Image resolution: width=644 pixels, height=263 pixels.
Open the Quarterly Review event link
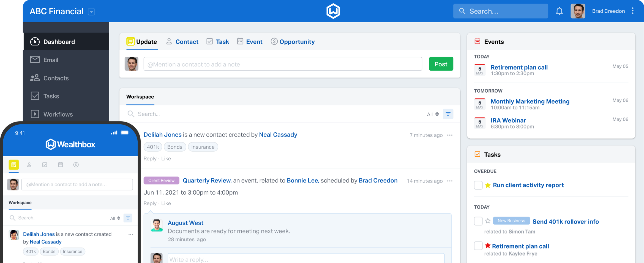tap(207, 181)
